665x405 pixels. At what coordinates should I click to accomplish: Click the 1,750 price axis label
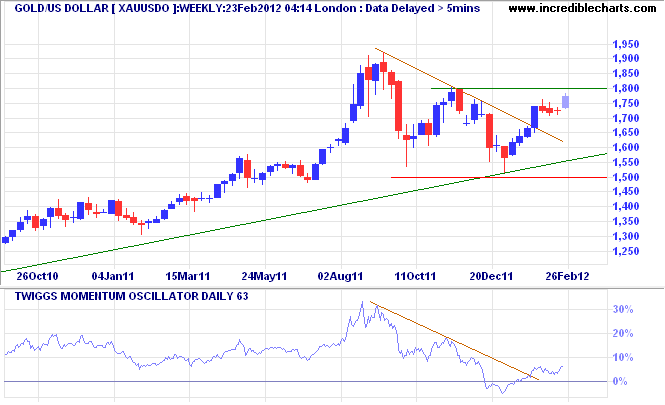[626, 103]
